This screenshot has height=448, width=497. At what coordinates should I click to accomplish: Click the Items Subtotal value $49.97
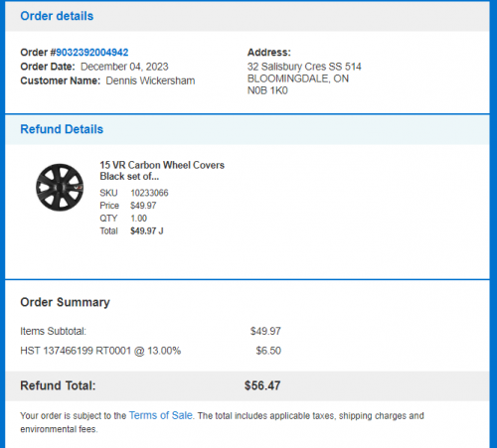265,331
